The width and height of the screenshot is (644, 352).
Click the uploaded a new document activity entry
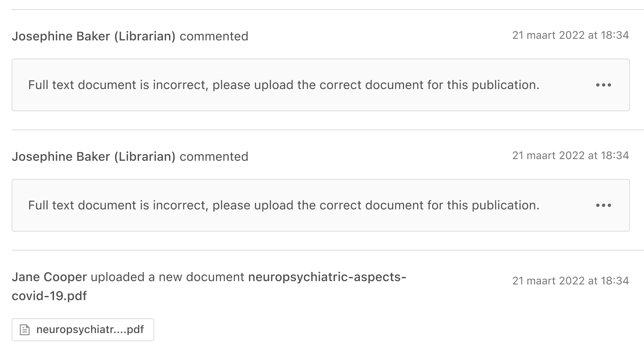click(165, 277)
